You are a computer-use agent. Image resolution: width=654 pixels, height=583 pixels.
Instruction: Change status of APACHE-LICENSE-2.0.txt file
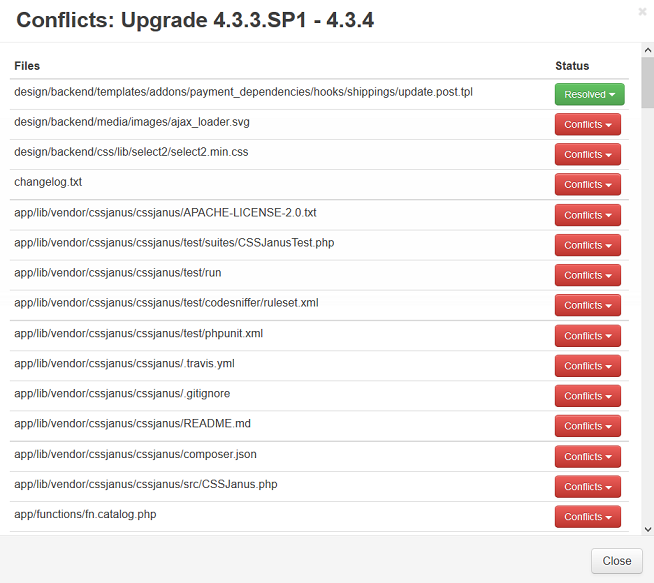[588, 215]
